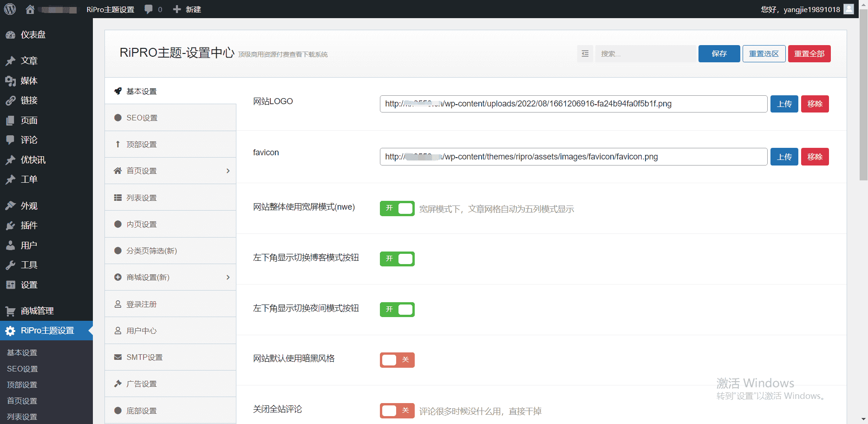
Task: Click the 保存 save button
Action: click(x=719, y=54)
